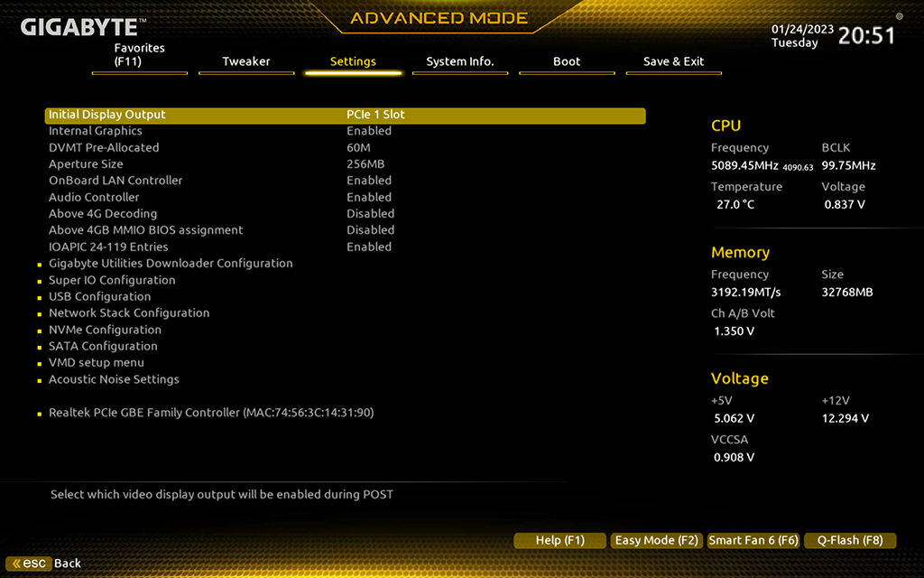
Task: Enable Above 4G Decoding option
Action: click(370, 213)
